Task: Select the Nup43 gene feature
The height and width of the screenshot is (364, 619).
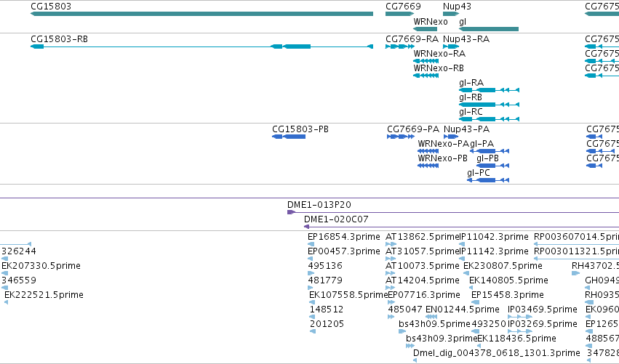Action: click(451, 14)
